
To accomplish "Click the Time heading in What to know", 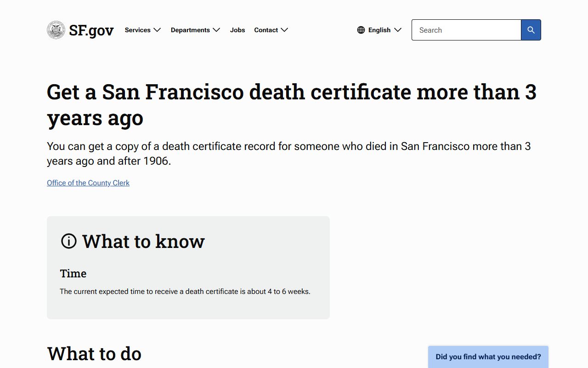I will pos(73,273).
